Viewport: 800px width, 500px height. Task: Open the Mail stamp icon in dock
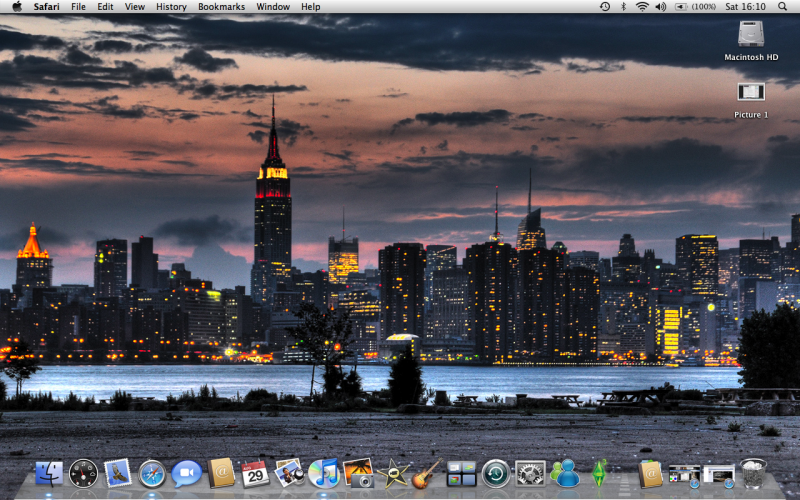coord(118,472)
